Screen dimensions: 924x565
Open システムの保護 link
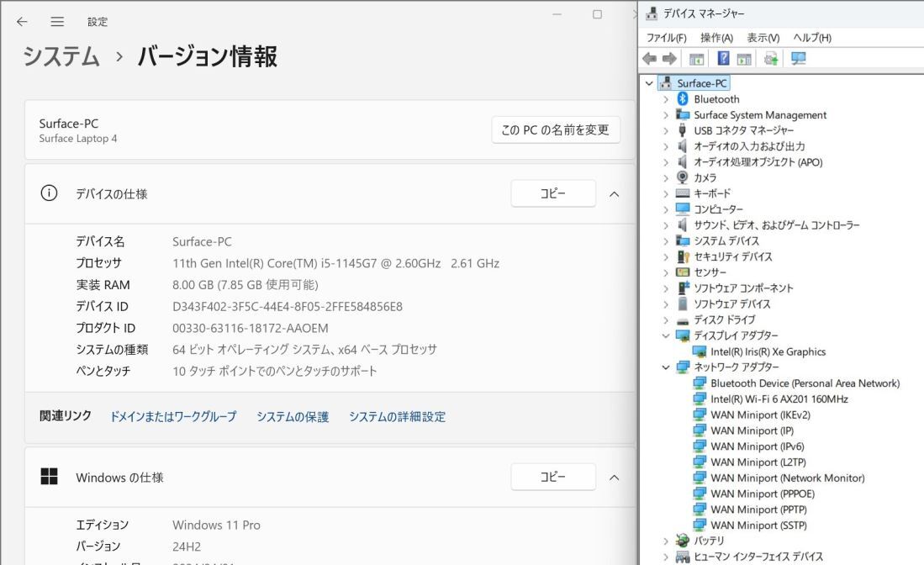click(x=293, y=416)
